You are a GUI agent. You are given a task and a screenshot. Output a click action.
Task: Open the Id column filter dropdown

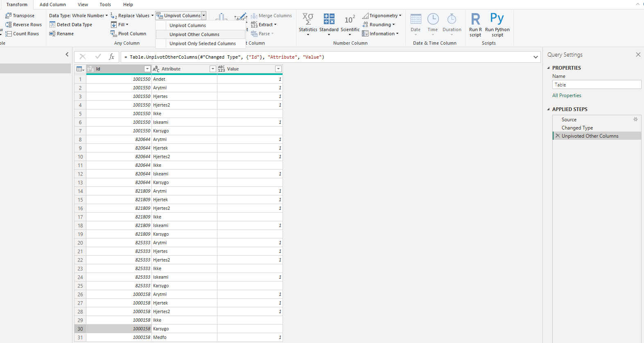(147, 69)
